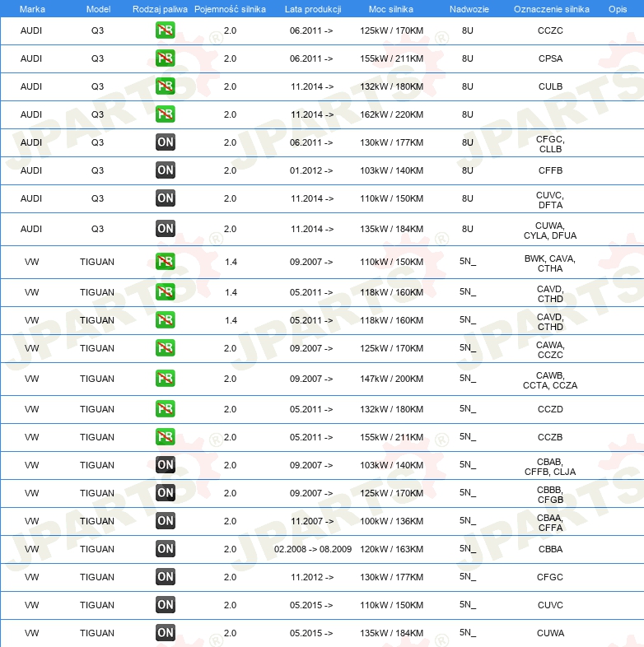Image resolution: width=644 pixels, height=647 pixels.
Task: Click the production date 11.2012 ->
Action: coord(312,577)
